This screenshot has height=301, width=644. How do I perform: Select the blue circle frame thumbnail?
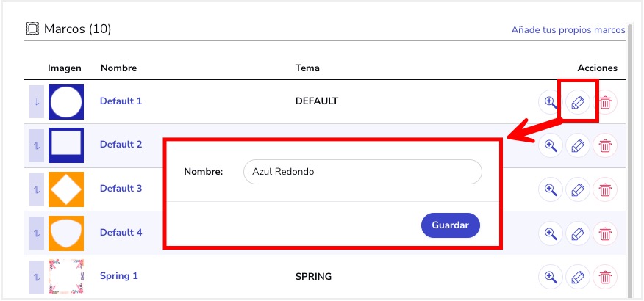66,102
